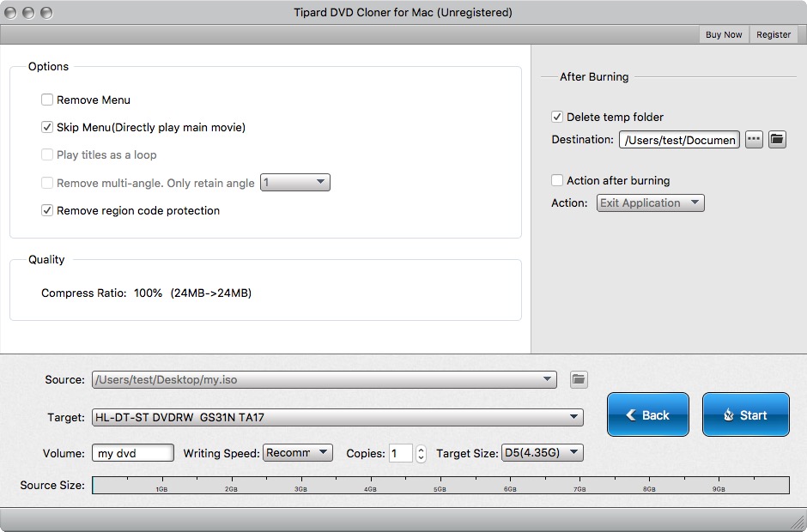Image resolution: width=807 pixels, height=532 pixels.
Task: Click the Destination path field
Action: point(679,139)
